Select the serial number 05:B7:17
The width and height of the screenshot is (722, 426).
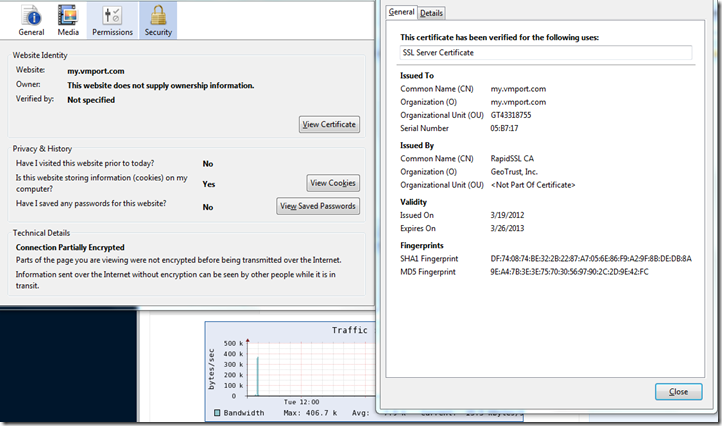(x=504, y=128)
